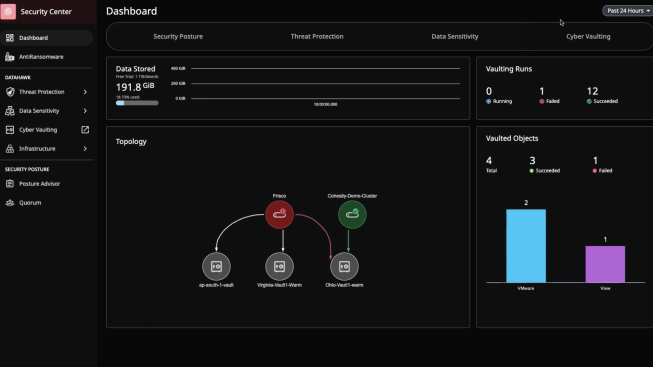Click the Threat Protection sidebar label
Image resolution: width=653 pixels, height=367 pixels.
[42, 92]
